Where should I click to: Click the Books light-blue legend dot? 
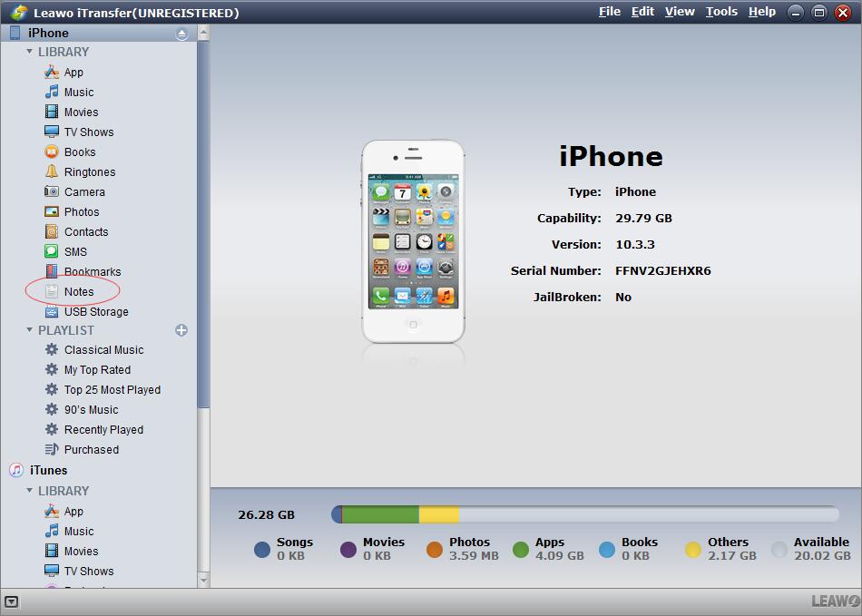click(607, 550)
